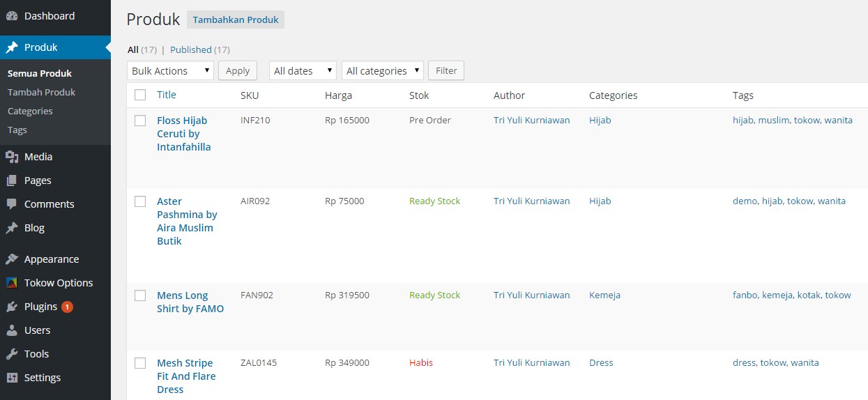Click the Users person icon

point(12,330)
